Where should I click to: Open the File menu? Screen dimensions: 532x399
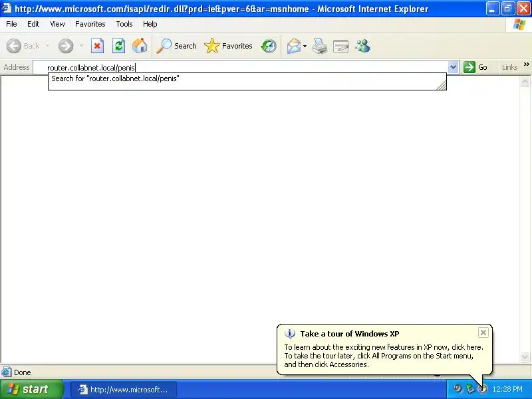click(11, 24)
